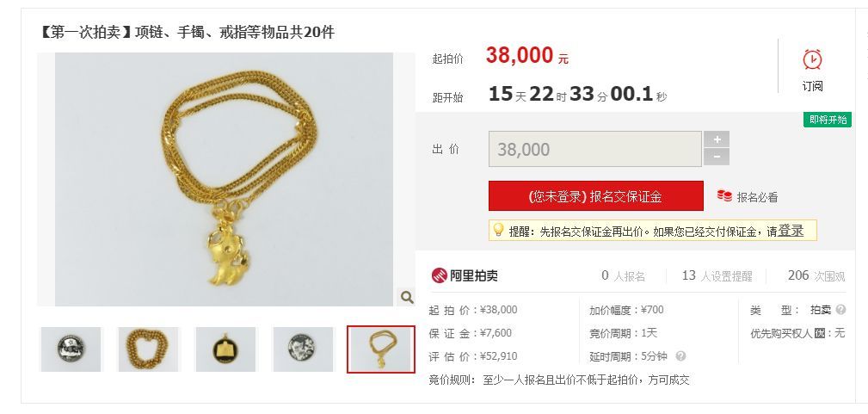The height and width of the screenshot is (414, 868).
Task: Increase bid with the plus button
Action: point(717,139)
